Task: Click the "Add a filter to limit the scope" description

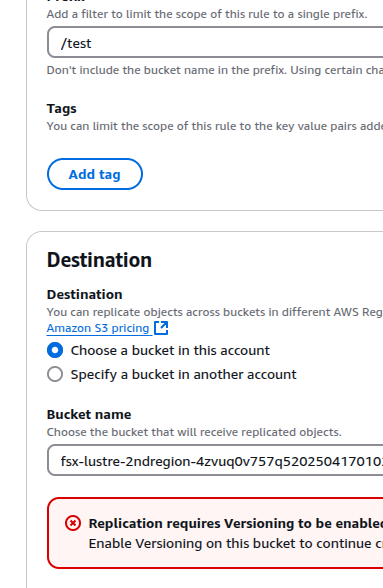Action: [x=207, y=14]
